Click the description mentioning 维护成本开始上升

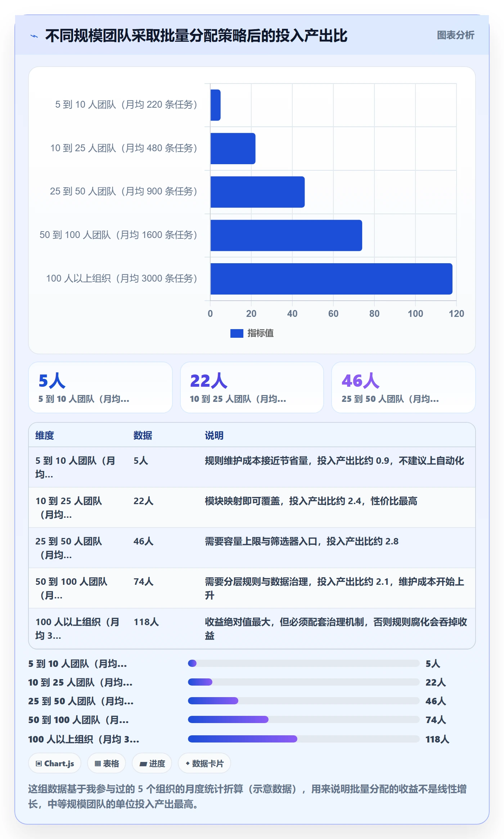334,588
